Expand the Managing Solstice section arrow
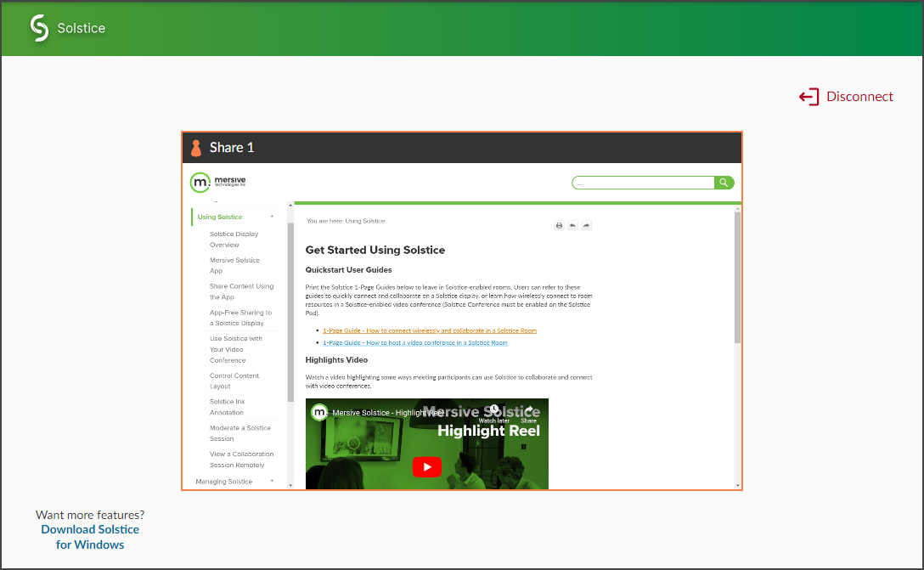This screenshot has width=924, height=570. [272, 481]
